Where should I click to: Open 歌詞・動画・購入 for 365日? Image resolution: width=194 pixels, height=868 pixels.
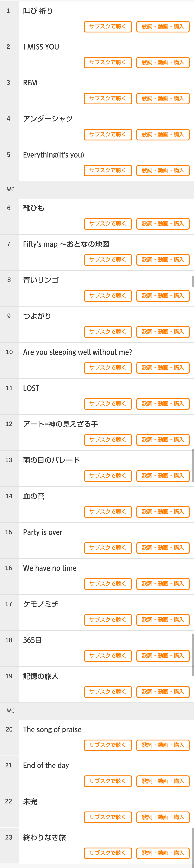pos(163,656)
